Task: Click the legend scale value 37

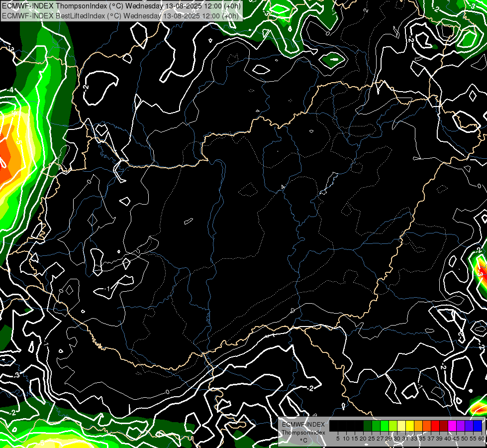Action: tap(431, 439)
